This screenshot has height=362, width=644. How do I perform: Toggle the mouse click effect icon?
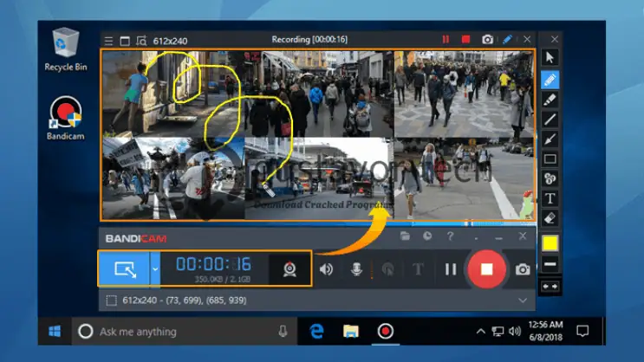pos(387,269)
